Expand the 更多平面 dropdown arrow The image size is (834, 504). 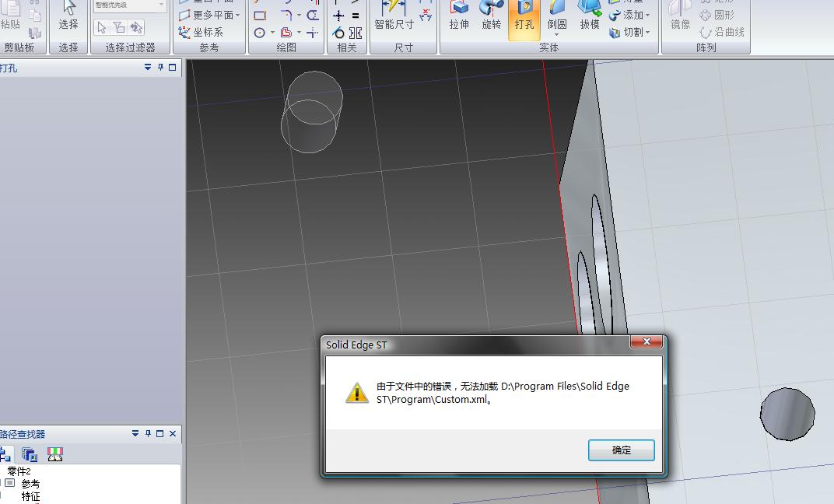pyautogui.click(x=238, y=16)
